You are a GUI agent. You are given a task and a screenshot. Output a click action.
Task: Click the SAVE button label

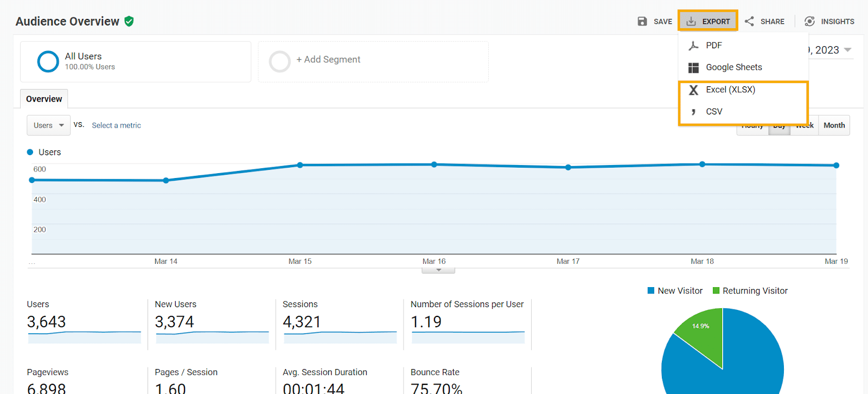coord(663,22)
